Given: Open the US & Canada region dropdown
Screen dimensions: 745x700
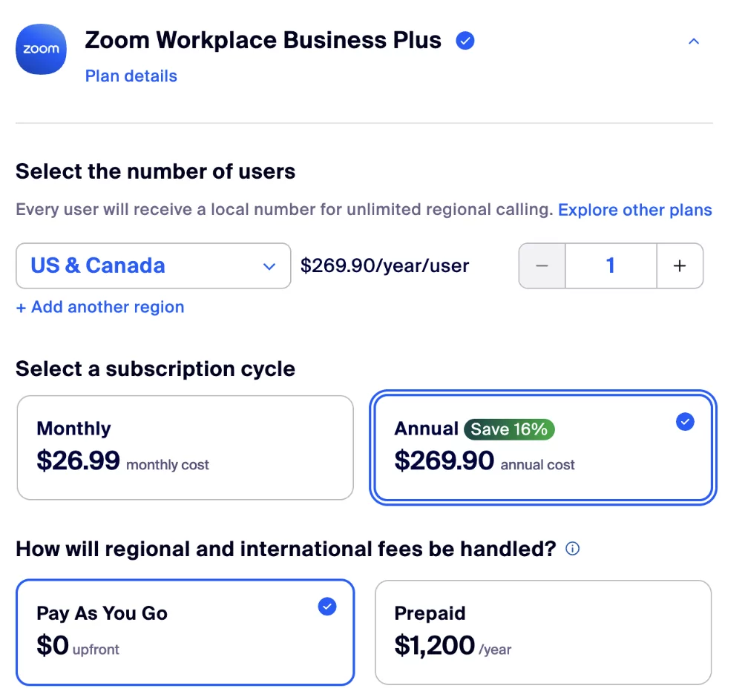Looking at the screenshot, I should pyautogui.click(x=153, y=265).
